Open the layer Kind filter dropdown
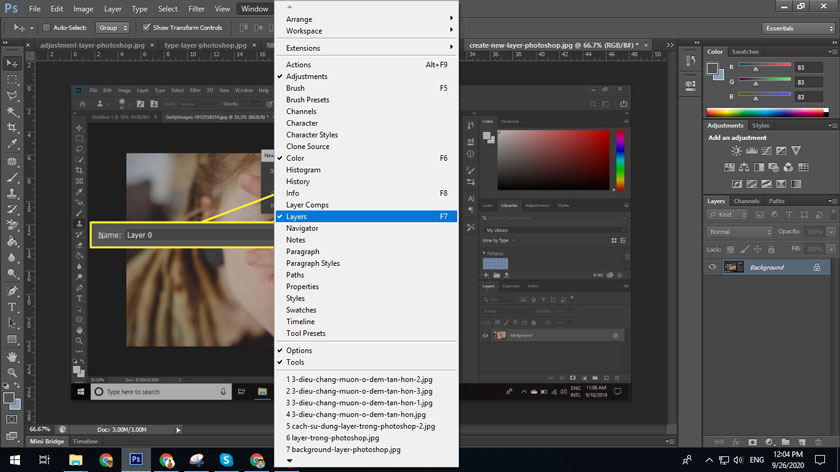 [x=727, y=214]
